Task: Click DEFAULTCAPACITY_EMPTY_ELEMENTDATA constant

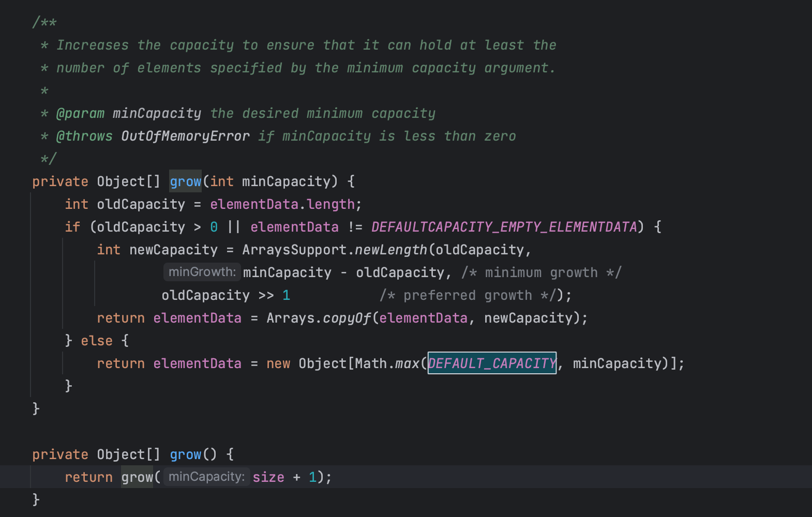Action: (x=504, y=227)
